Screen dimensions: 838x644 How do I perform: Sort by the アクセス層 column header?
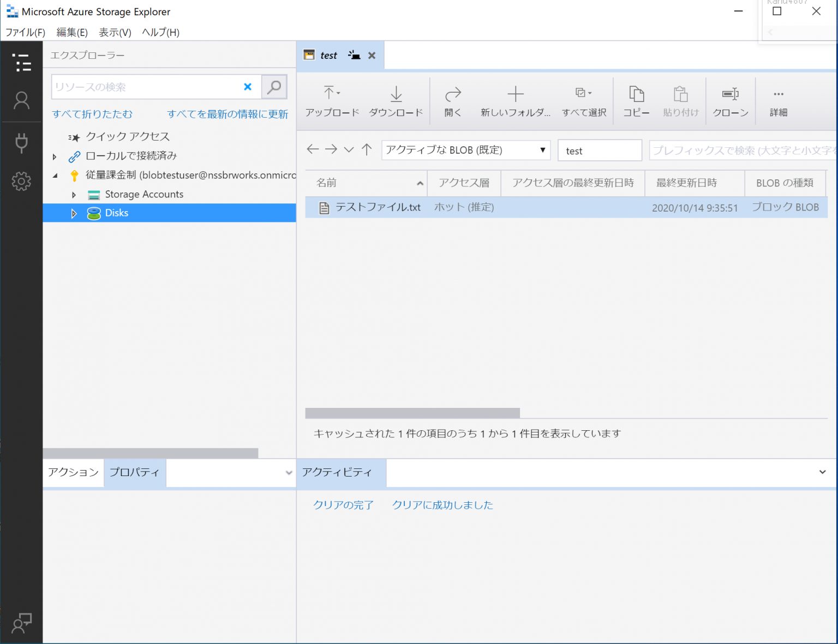[464, 183]
